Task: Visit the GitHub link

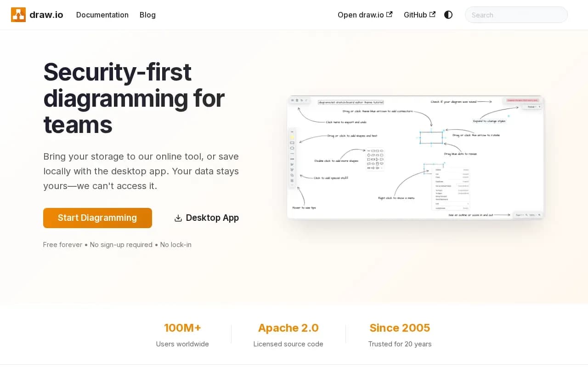Action: tap(419, 15)
